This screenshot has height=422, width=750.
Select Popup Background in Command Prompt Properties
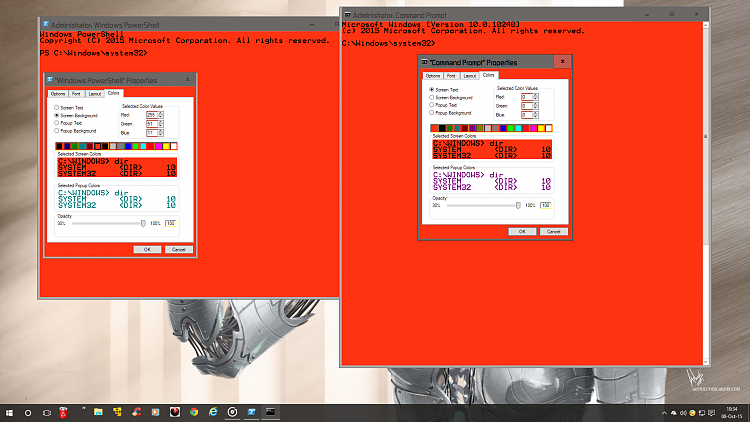(451, 113)
